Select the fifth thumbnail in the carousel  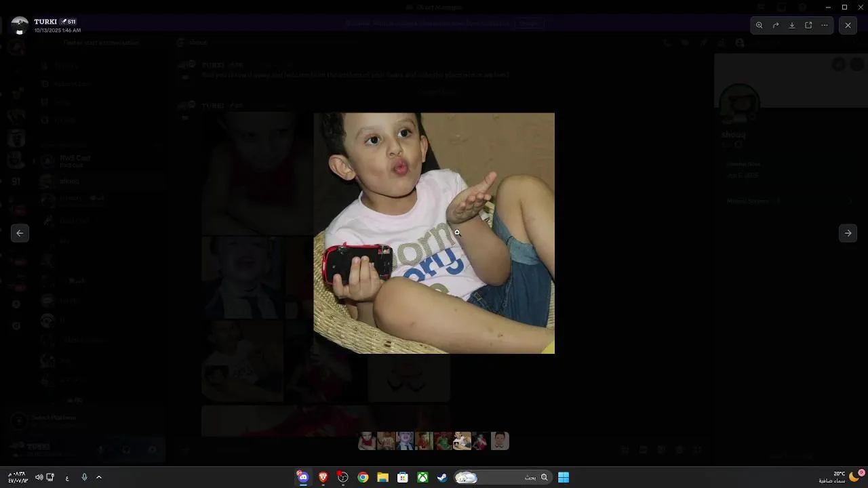[x=443, y=441]
